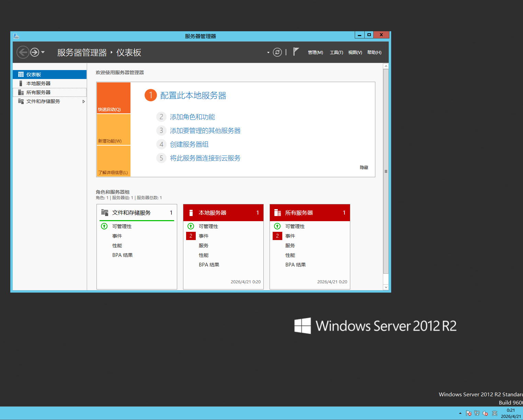Open 性能 in 文件和存储服务 tile

pos(117,246)
